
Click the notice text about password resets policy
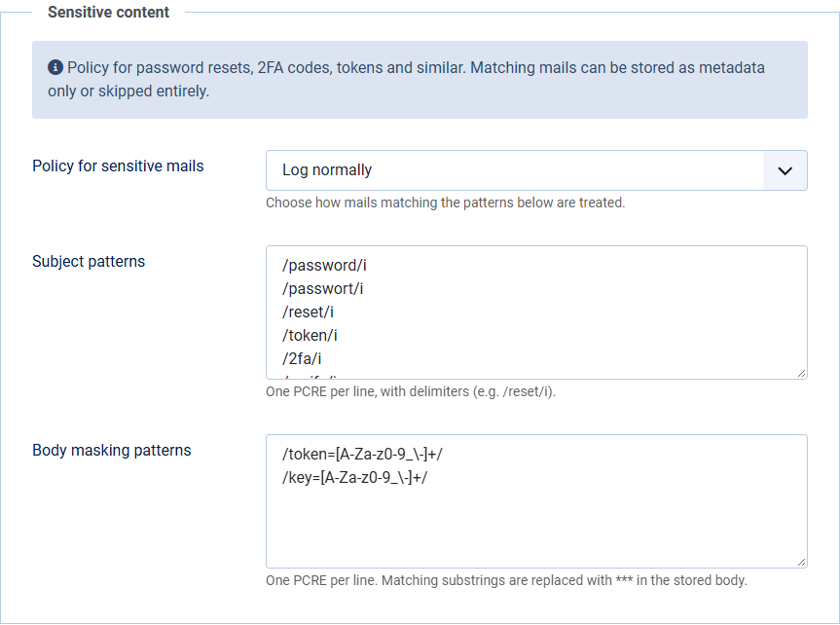[x=406, y=79]
